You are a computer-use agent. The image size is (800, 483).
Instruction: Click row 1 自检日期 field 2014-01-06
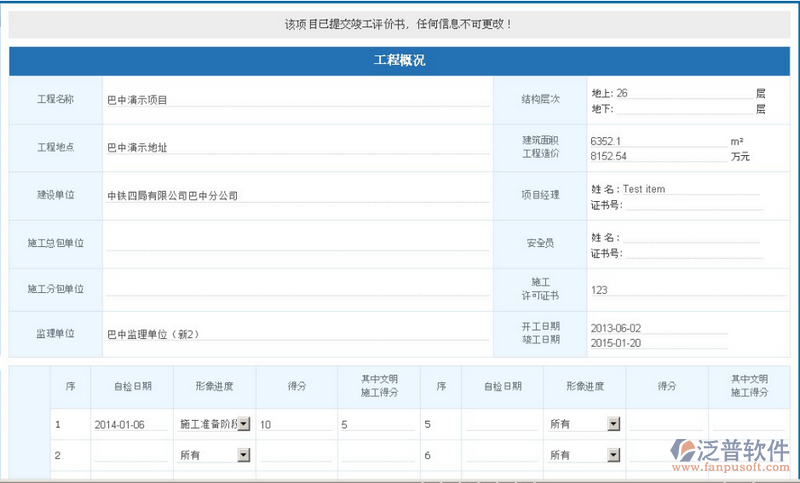(x=130, y=425)
